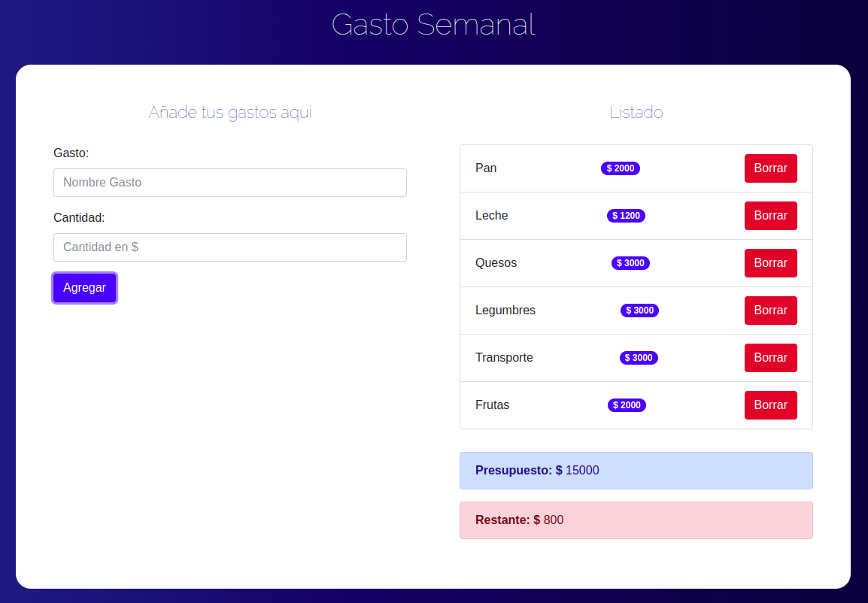Click the Nombre Gasto input field

(229, 183)
